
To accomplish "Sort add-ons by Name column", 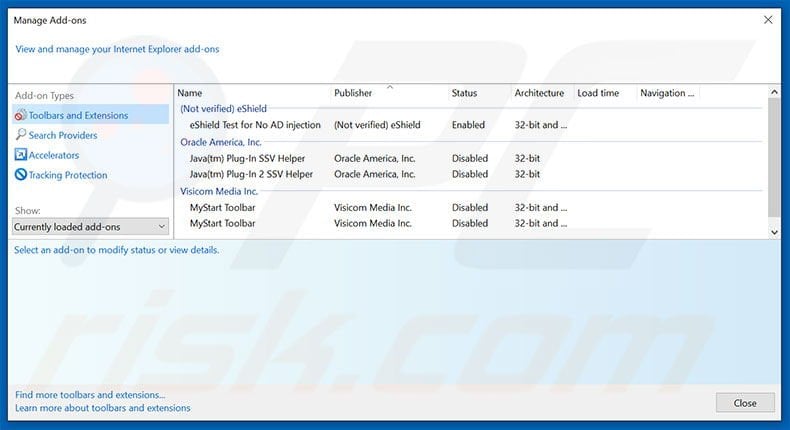I will (x=252, y=93).
